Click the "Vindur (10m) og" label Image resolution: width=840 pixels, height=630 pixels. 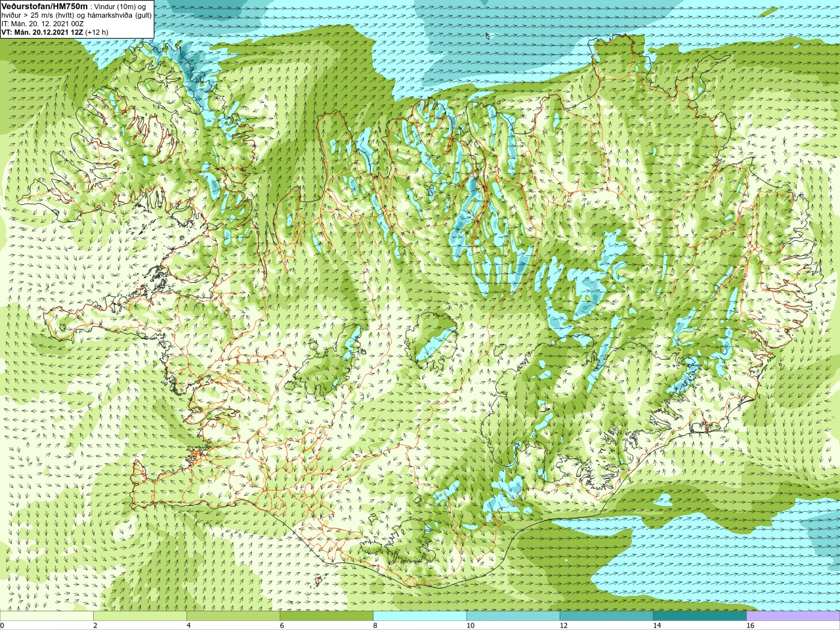click(x=120, y=7)
